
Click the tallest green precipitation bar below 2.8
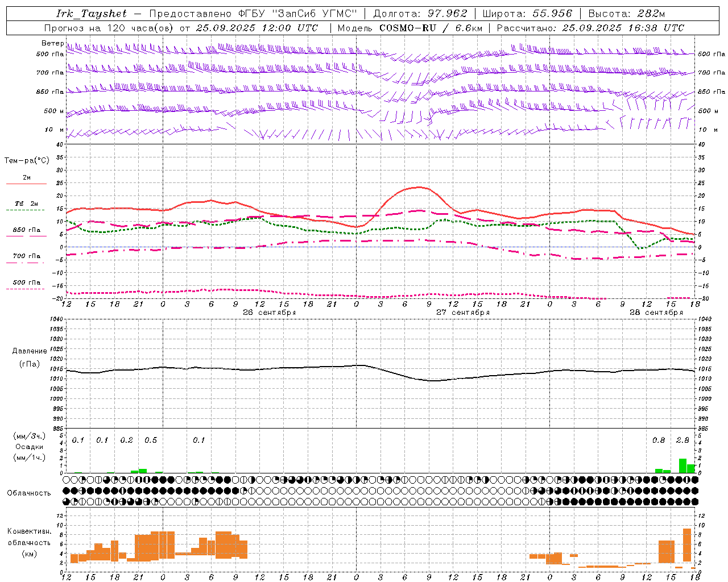682,465
